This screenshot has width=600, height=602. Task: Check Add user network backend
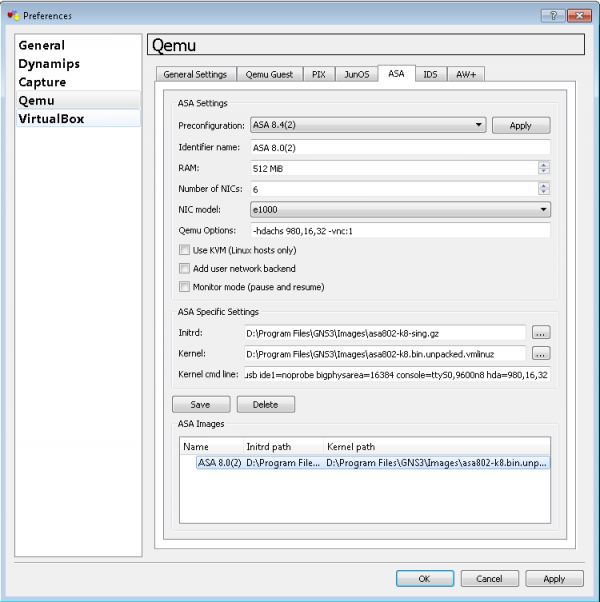185,268
